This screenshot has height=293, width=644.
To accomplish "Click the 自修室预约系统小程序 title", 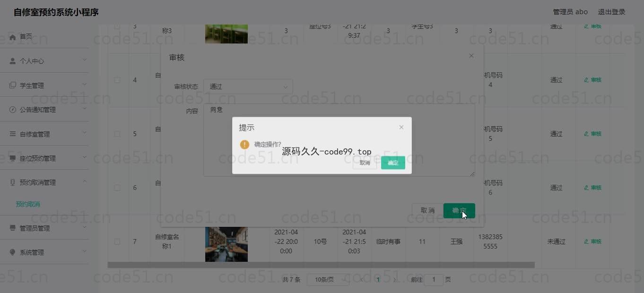I will (x=56, y=12).
